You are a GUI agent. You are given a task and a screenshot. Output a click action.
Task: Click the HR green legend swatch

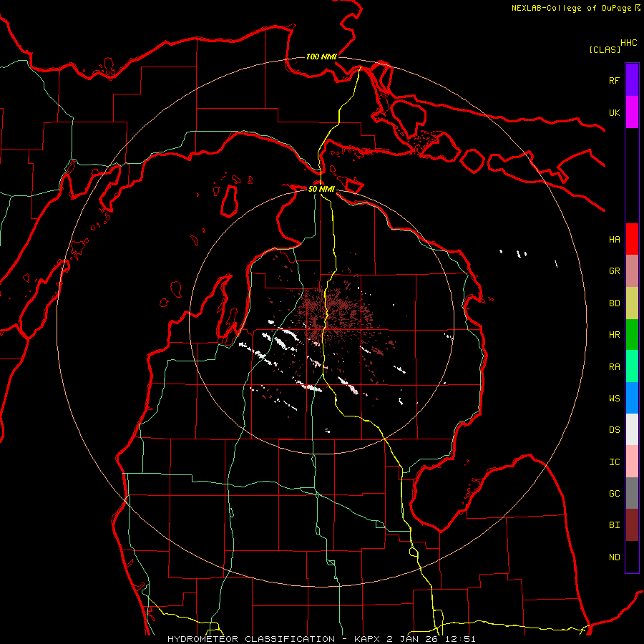pos(632,335)
